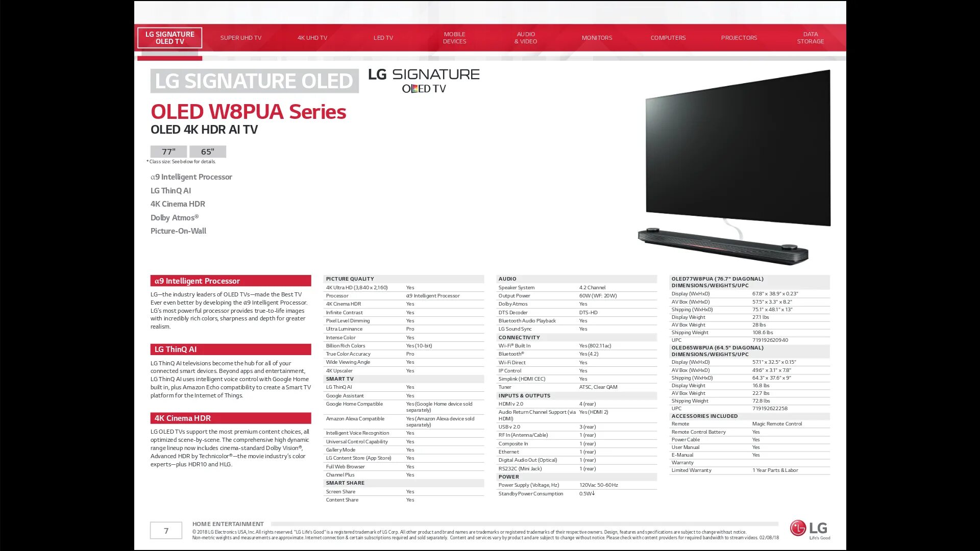Click the page number 7 indicator
This screenshot has width=980, height=551.
(165, 530)
